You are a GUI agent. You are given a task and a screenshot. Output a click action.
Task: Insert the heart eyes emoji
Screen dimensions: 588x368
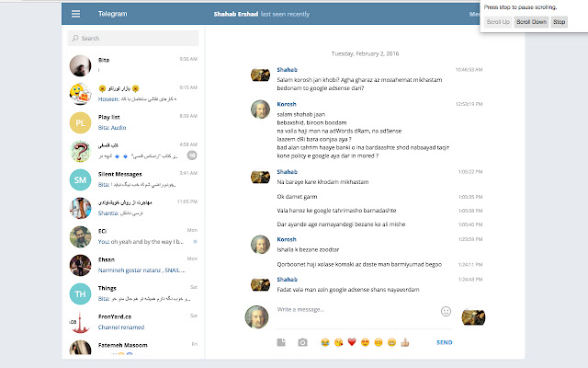[x=365, y=342]
